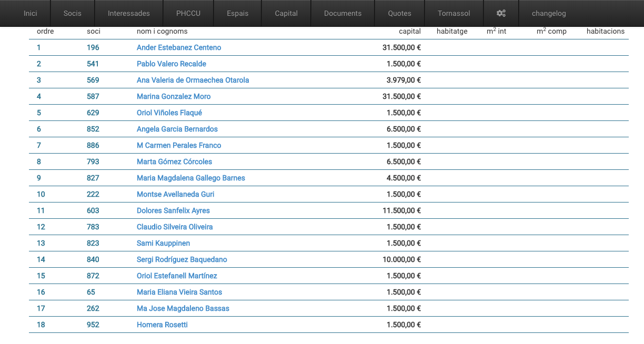Click soci number 852
Image resolution: width=644 pixels, height=344 pixels.
tap(93, 129)
